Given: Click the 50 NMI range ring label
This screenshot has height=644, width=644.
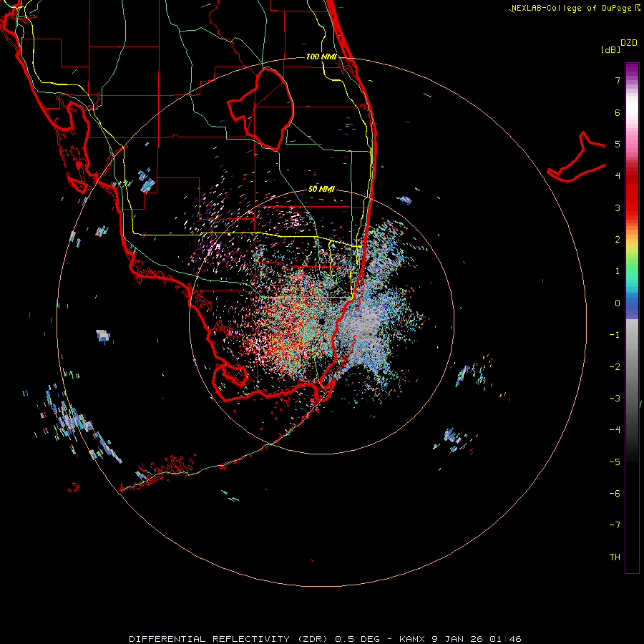Looking at the screenshot, I should [321, 189].
